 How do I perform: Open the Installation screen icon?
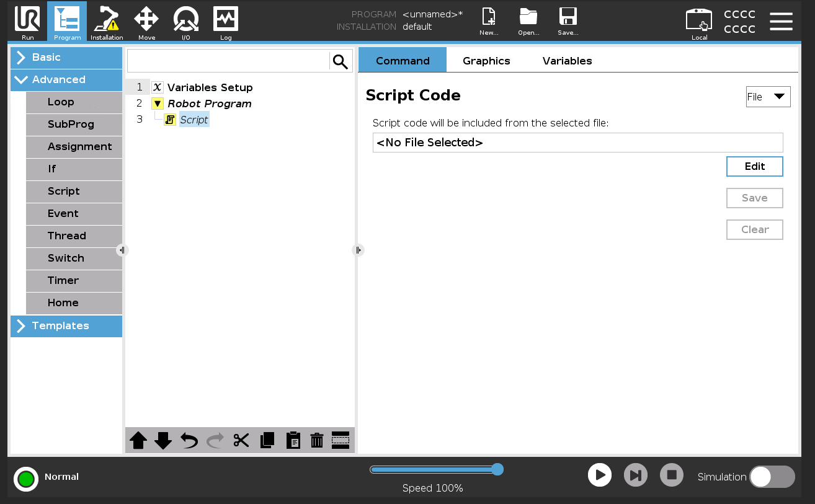[x=107, y=22]
